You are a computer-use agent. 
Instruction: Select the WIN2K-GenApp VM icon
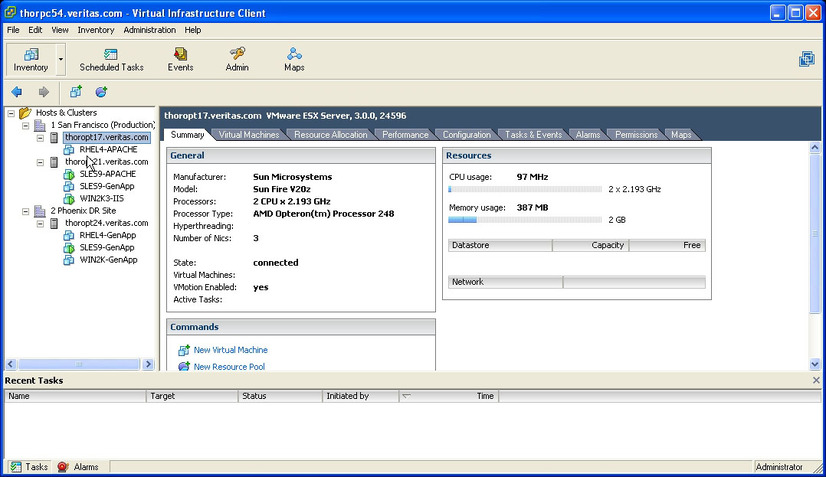(68, 260)
